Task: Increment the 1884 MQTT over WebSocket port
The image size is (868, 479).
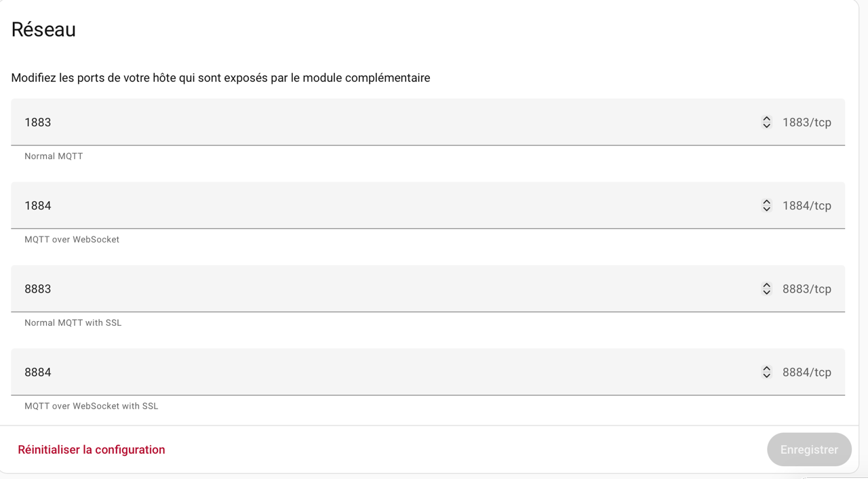Action: click(766, 202)
